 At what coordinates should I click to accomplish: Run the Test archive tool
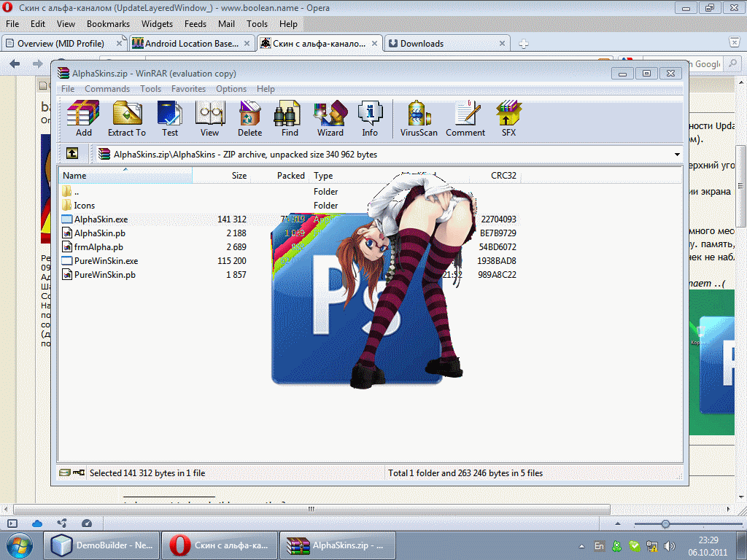coord(170,119)
